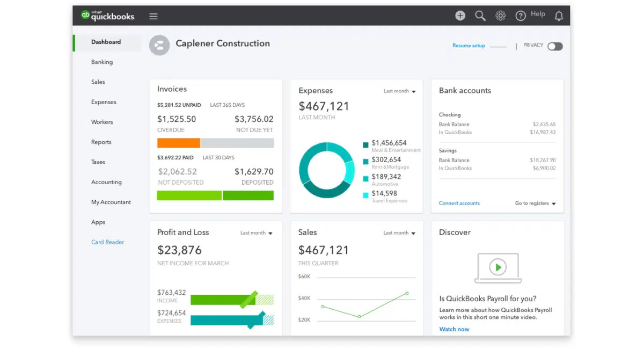Click the expenses donut chart
The height and width of the screenshot is (349, 644).
tap(327, 170)
